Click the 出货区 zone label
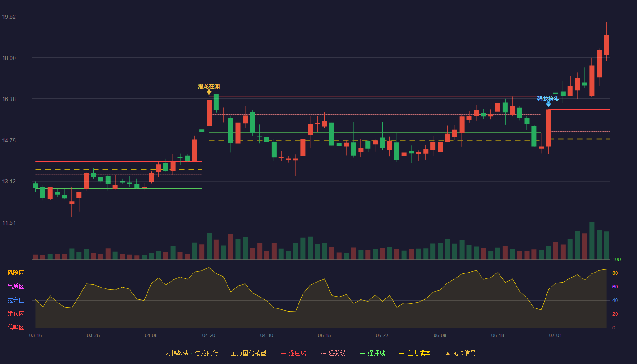The image size is (637, 364). click(x=15, y=287)
